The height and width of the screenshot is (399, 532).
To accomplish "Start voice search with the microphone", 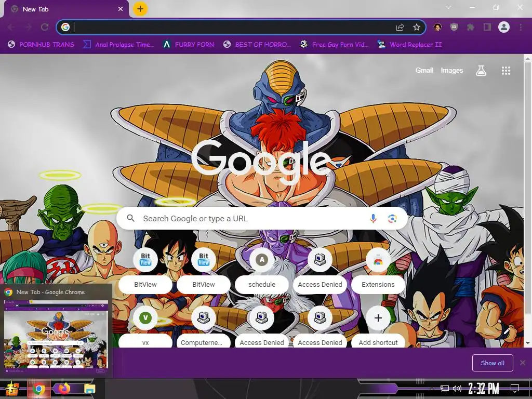I will tap(373, 219).
